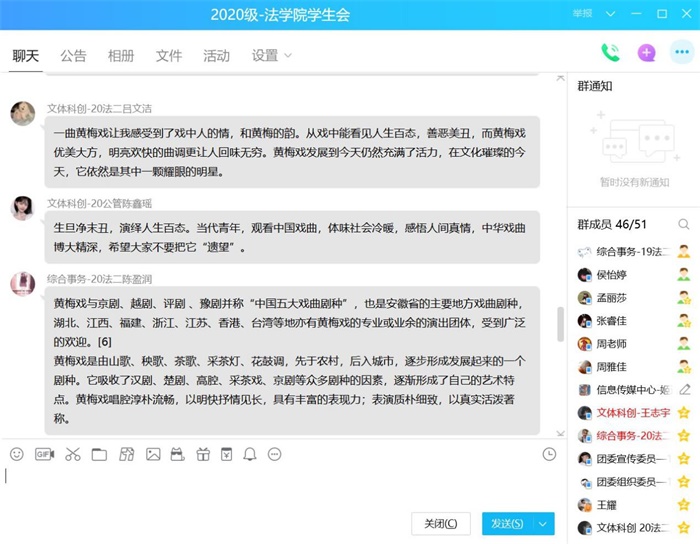The height and width of the screenshot is (544, 700).
Task: Select member 团委宣传委员
Action: click(633, 458)
